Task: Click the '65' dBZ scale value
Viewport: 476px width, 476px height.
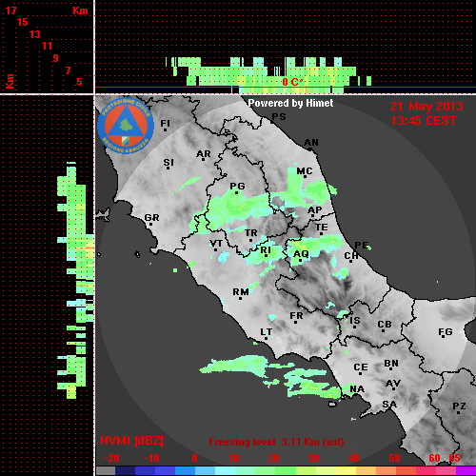Action: click(454, 458)
